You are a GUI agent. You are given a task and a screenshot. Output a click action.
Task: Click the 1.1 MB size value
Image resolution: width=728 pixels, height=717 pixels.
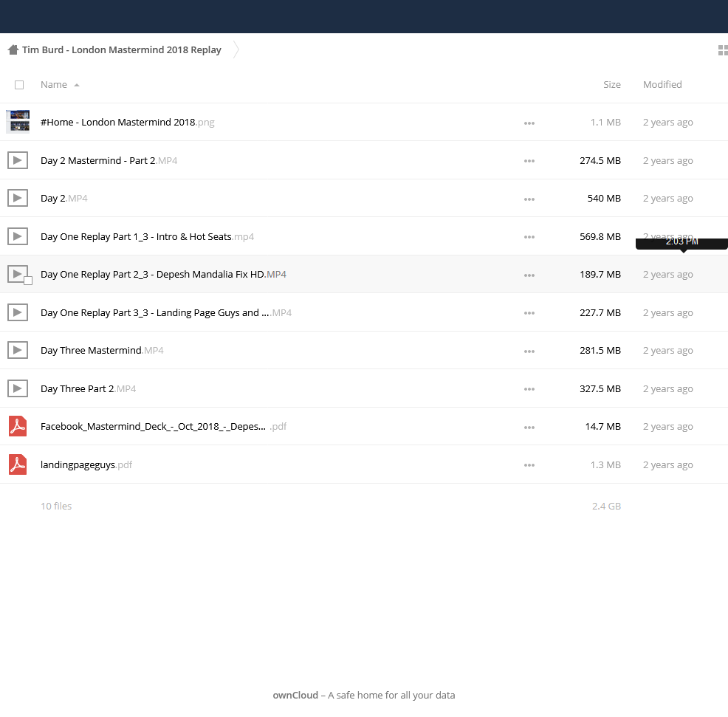tap(605, 122)
